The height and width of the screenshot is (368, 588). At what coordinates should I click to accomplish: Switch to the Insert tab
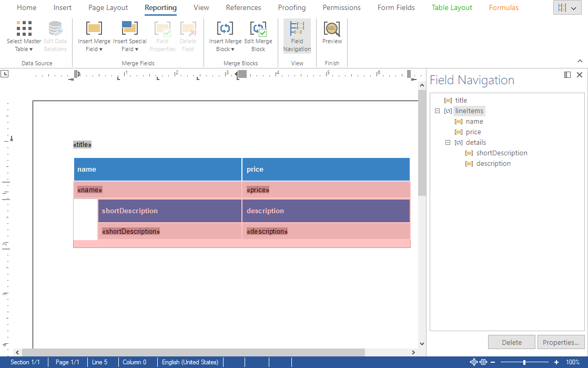pos(62,7)
